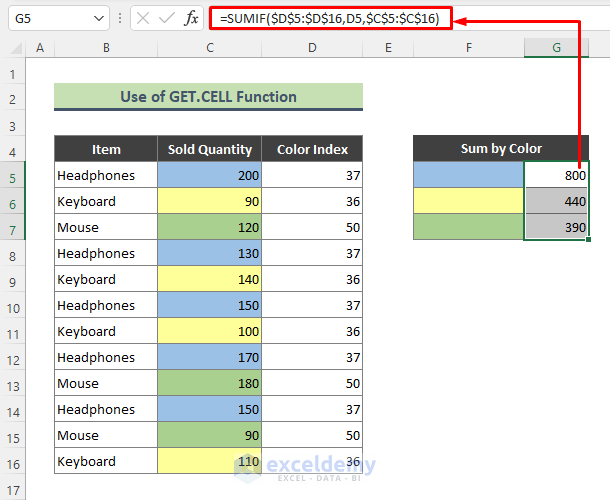Select the yellow color cell in Sum by Color
This screenshot has height=500, width=610.
(x=469, y=201)
